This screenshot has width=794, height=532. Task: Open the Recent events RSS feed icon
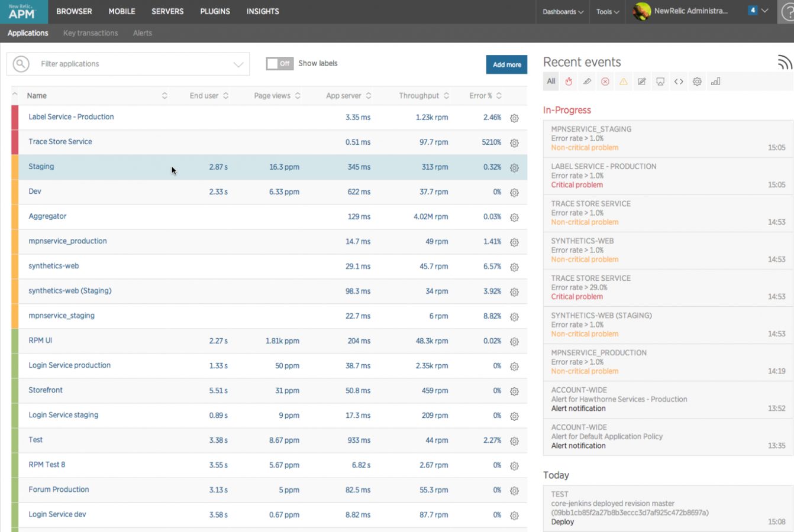pyautogui.click(x=785, y=62)
